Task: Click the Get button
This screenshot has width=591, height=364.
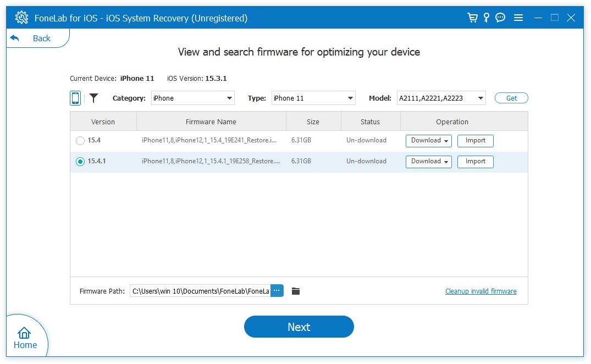Action: [511, 98]
